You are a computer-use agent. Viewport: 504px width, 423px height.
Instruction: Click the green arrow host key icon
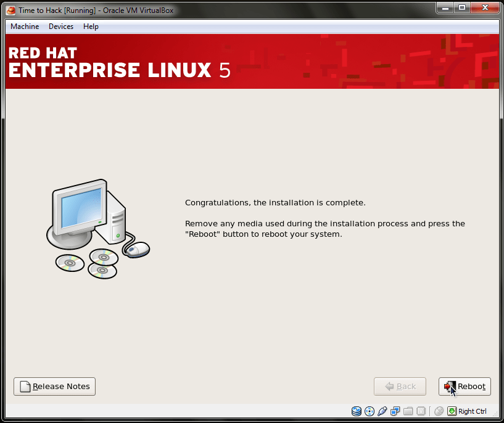click(452, 411)
